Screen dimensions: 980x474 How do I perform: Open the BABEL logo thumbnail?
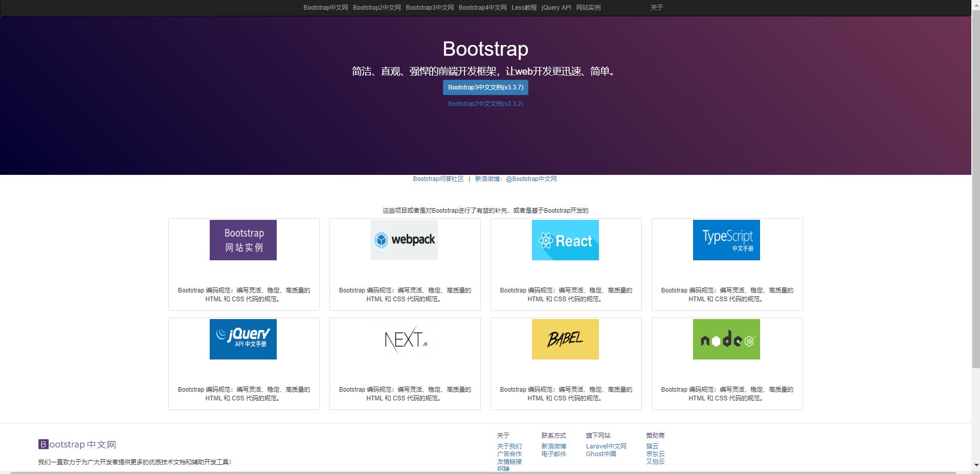565,339
